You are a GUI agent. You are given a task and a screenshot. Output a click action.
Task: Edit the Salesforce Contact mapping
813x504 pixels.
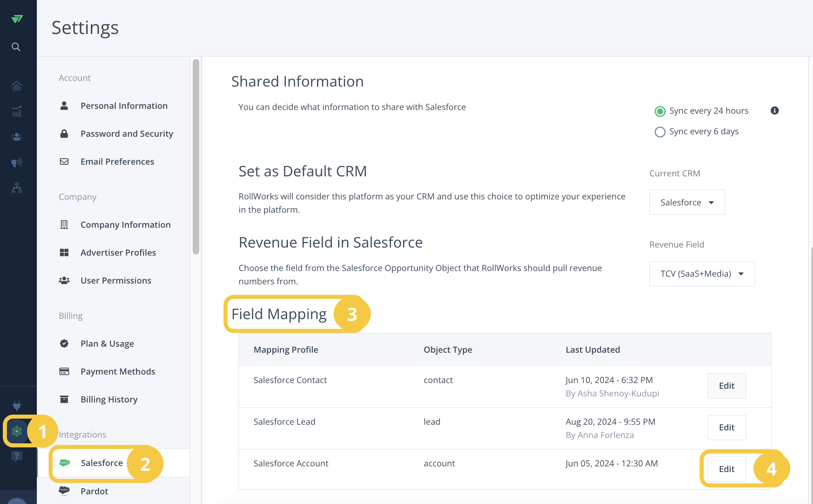[x=727, y=386]
